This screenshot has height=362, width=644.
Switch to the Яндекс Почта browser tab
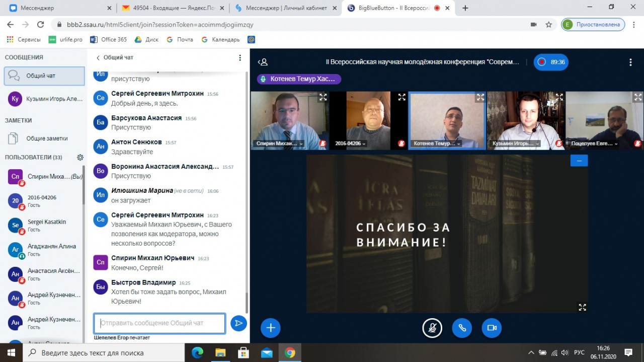(x=172, y=8)
